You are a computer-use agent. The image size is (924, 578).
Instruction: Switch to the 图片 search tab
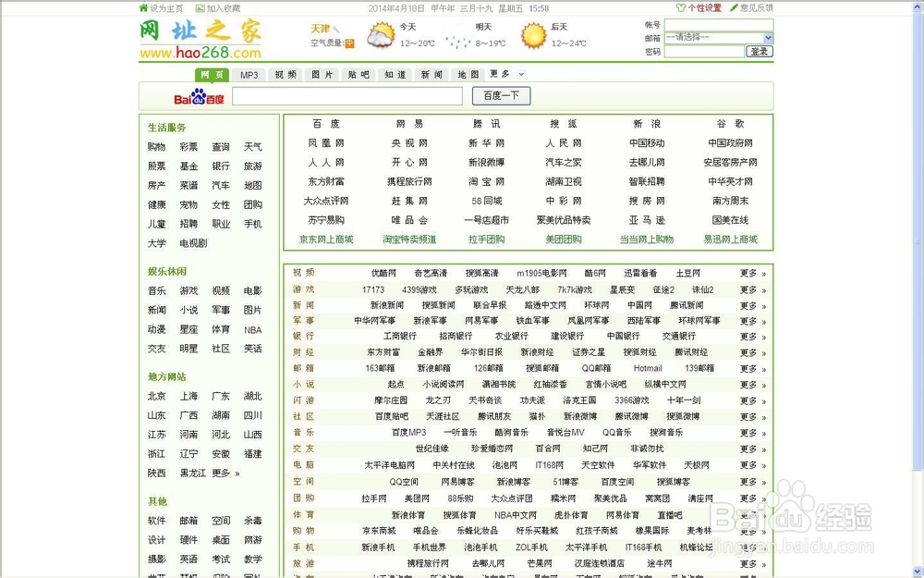click(322, 75)
